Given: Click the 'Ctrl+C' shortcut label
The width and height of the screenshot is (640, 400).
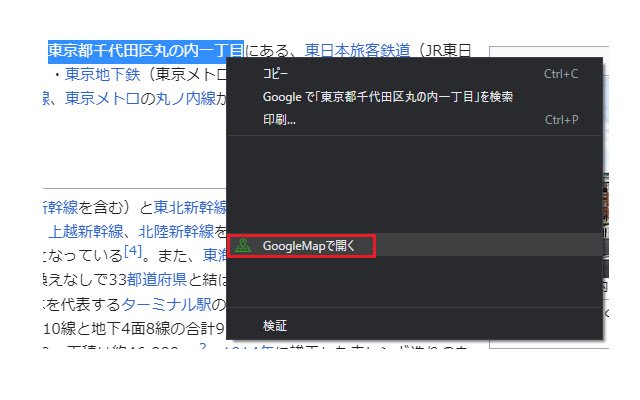Looking at the screenshot, I should (x=561, y=74).
